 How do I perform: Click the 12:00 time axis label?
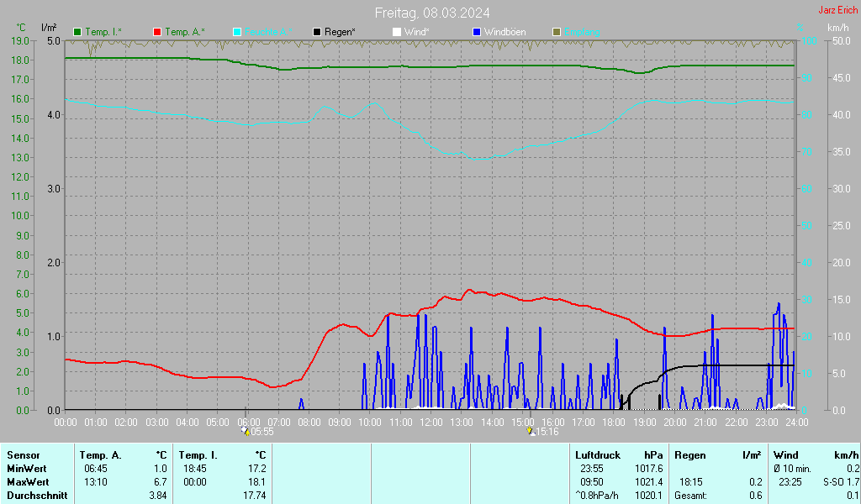(430, 422)
